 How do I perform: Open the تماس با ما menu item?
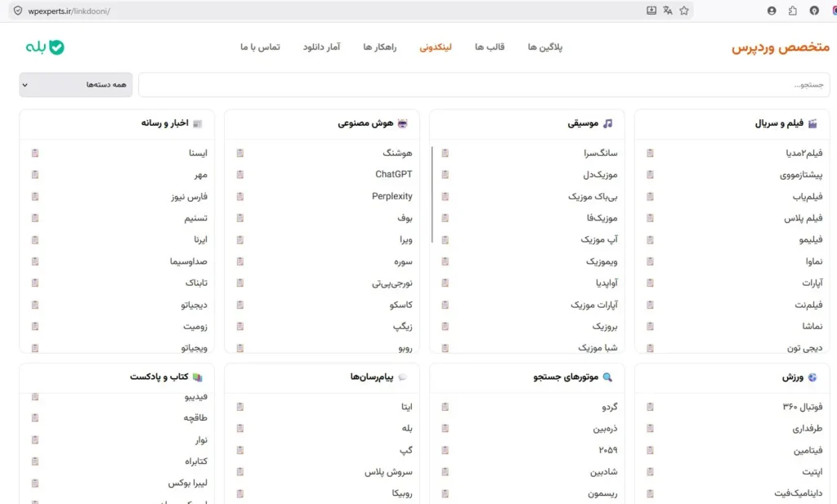pyautogui.click(x=260, y=47)
